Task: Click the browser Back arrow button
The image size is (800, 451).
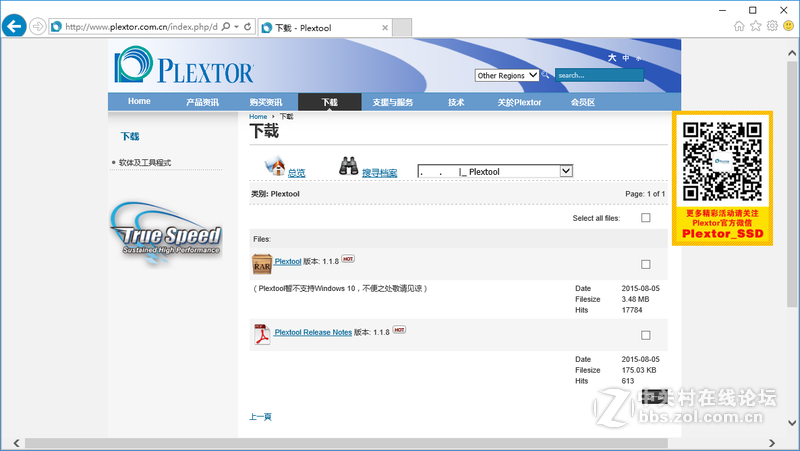Action: coord(14,26)
